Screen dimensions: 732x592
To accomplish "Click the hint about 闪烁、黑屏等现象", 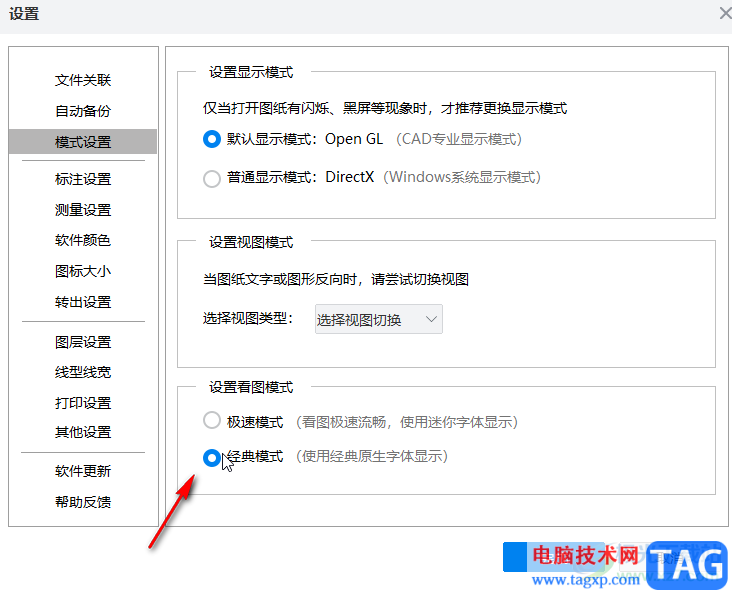I will 385,108.
